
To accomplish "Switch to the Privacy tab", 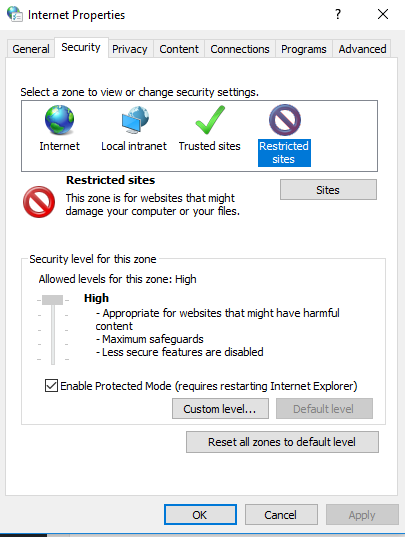I will [130, 49].
